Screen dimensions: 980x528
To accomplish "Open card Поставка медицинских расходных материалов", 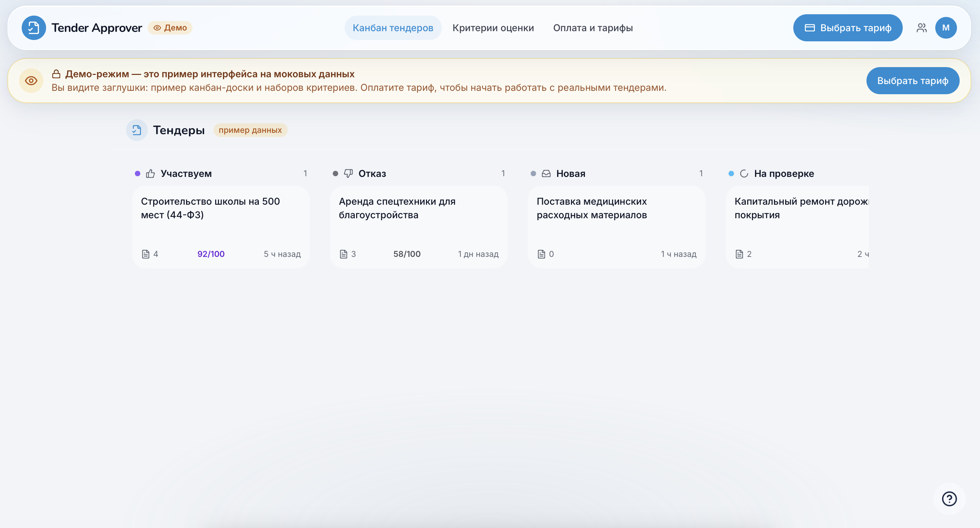I will [616, 227].
